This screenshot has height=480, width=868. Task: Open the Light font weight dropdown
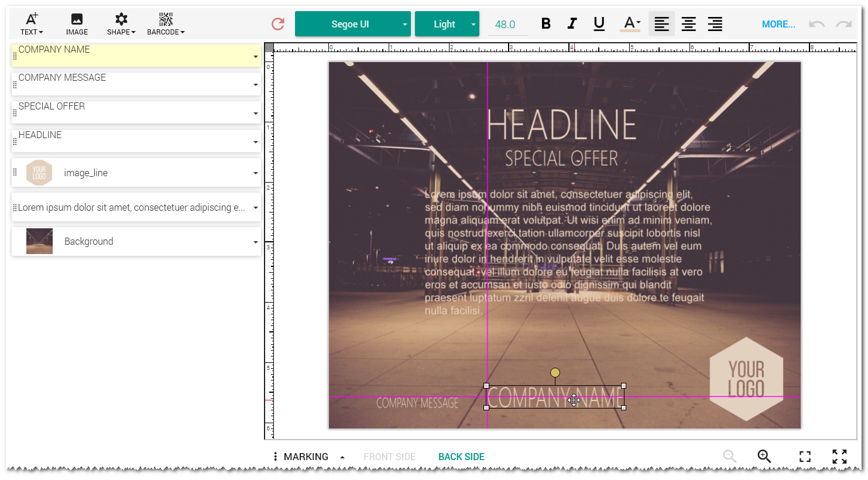(447, 24)
